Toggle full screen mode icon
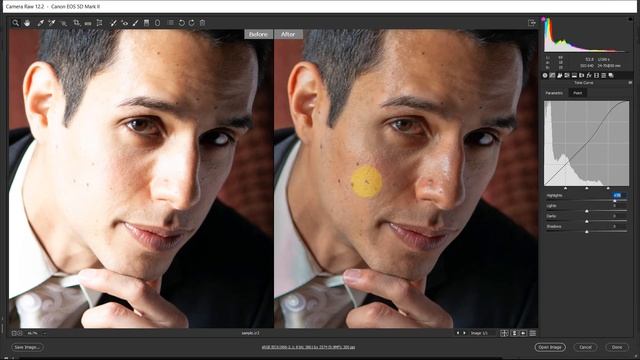 532,23
